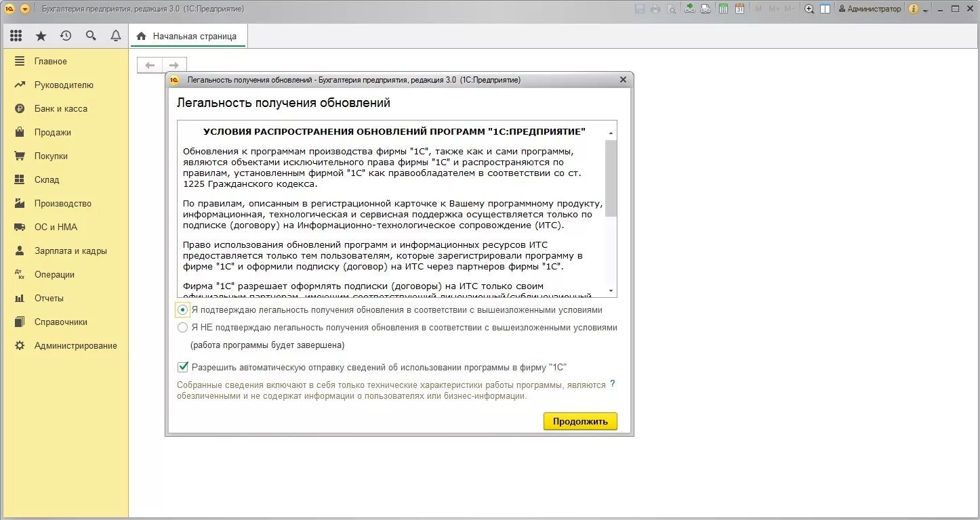Click the M- memory button
The width and height of the screenshot is (980, 520).
pos(791,9)
